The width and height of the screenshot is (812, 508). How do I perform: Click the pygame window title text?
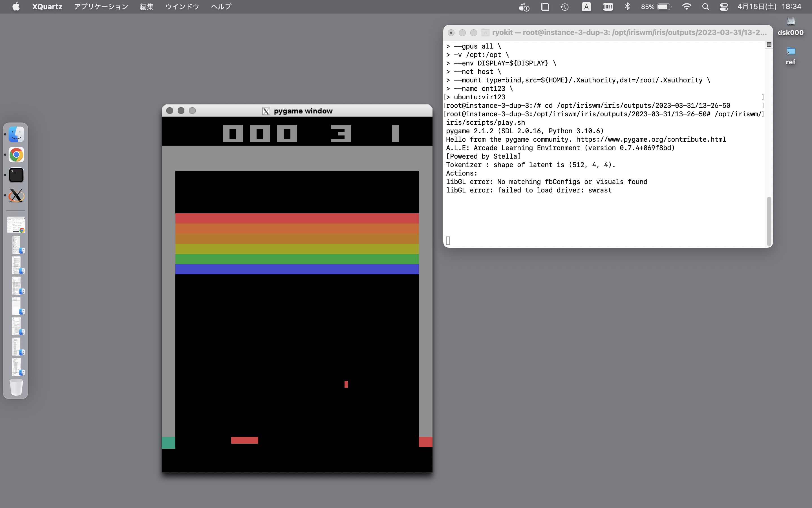pos(303,111)
